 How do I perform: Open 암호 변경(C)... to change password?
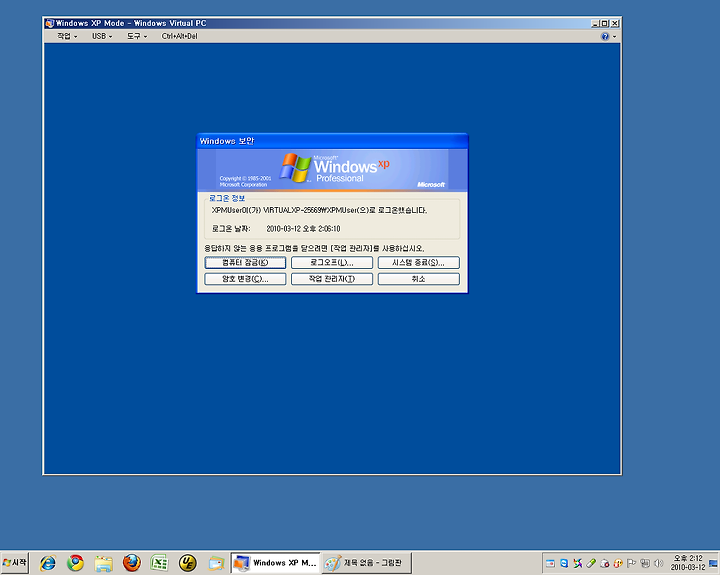click(245, 279)
